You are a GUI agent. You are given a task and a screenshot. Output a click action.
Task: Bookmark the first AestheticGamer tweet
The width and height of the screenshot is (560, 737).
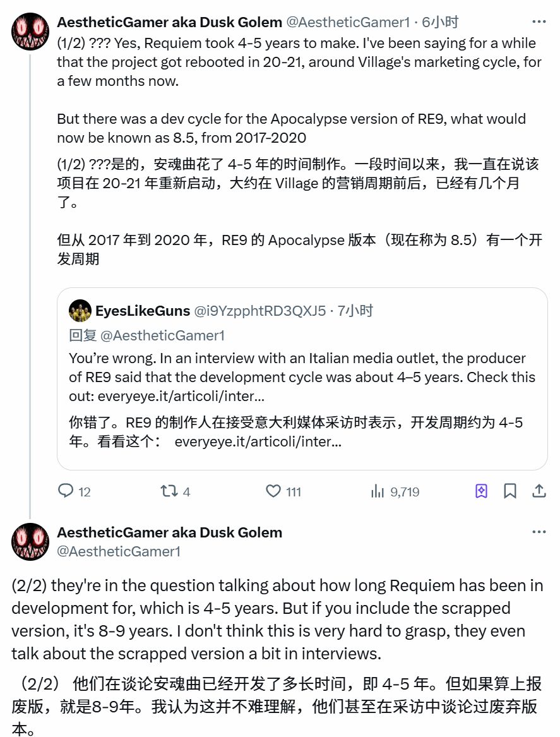[x=510, y=491]
